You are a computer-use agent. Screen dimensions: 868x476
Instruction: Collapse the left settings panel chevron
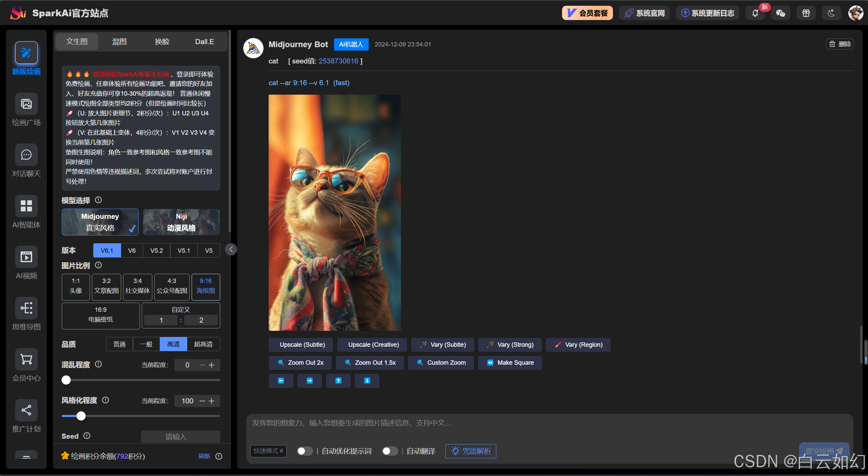[x=231, y=249]
